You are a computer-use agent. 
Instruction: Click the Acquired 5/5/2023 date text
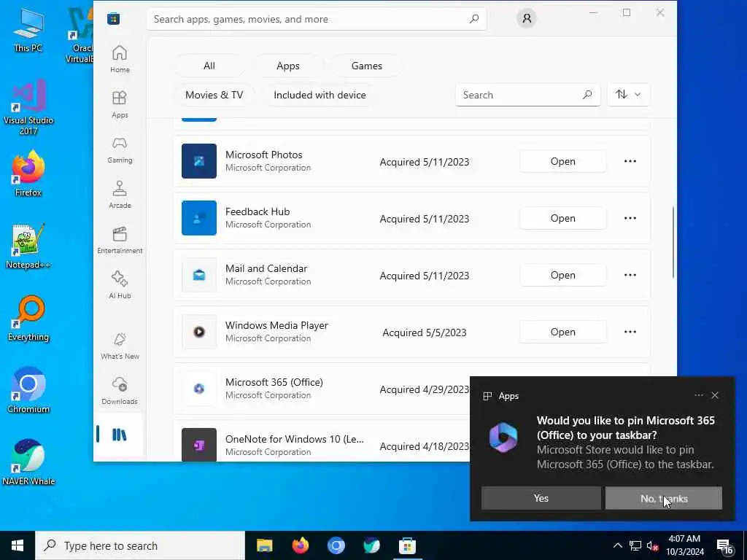[x=424, y=332]
